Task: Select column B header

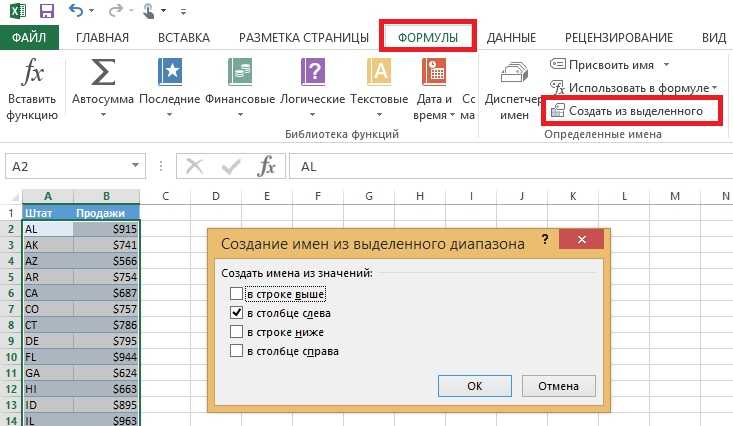Action: [x=107, y=196]
